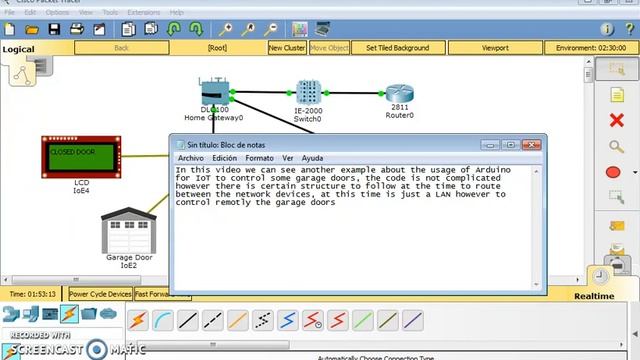Open the Activity Wizard icon
Viewport: 640px width, 360px height.
[x=99, y=29]
